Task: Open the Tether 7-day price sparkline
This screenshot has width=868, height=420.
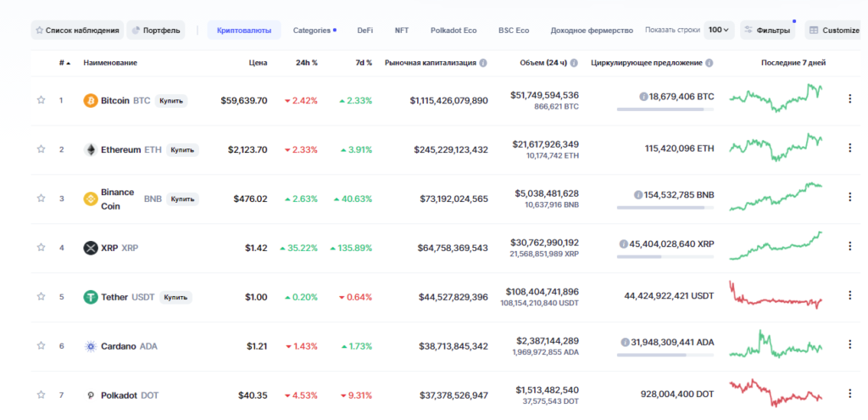Action: click(776, 295)
